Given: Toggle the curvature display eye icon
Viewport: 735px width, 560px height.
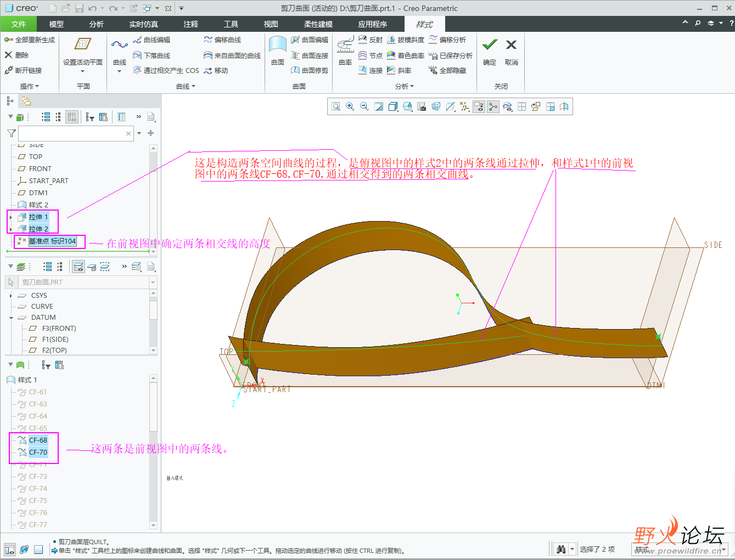Looking at the screenshot, I should (x=508, y=106).
